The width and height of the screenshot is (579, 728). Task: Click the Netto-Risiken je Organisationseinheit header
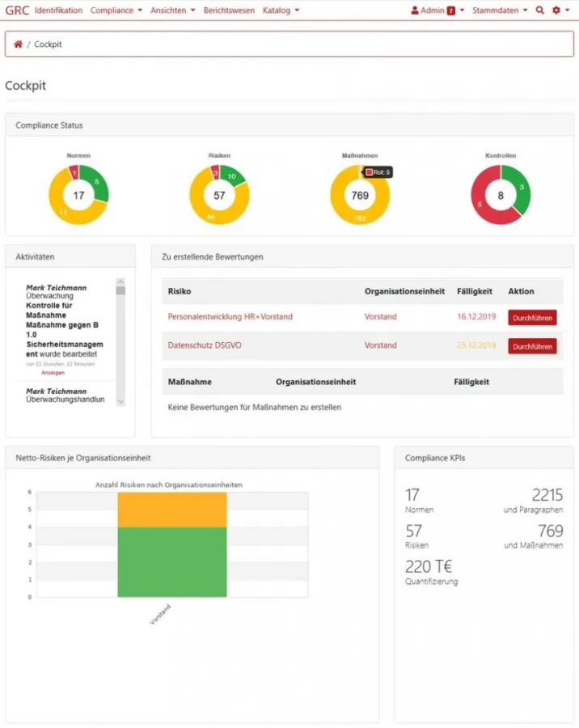[x=192, y=458]
